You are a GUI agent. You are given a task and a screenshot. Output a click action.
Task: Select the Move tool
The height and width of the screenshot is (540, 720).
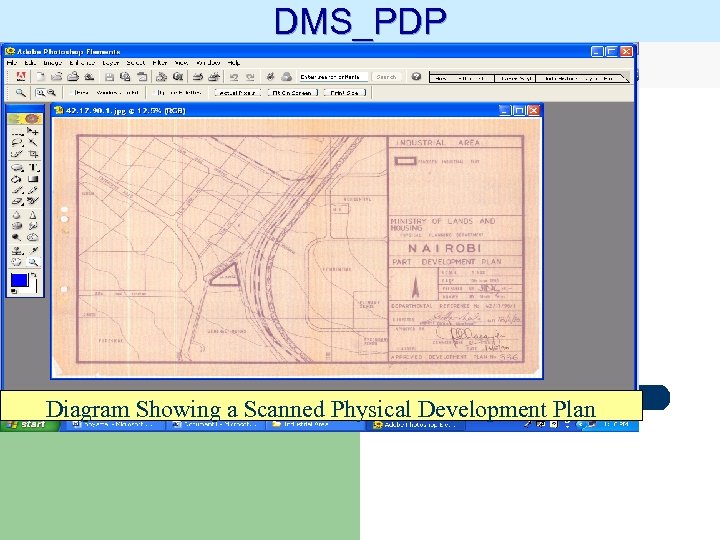[33, 132]
